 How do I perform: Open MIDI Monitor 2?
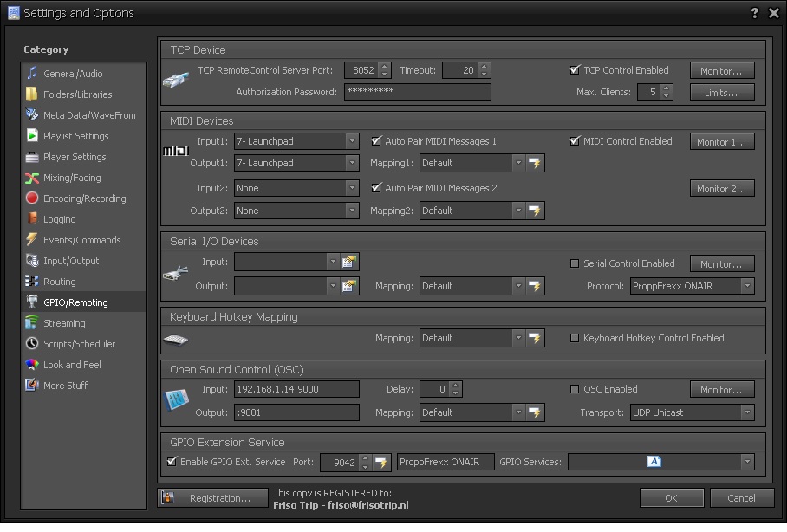coord(722,189)
